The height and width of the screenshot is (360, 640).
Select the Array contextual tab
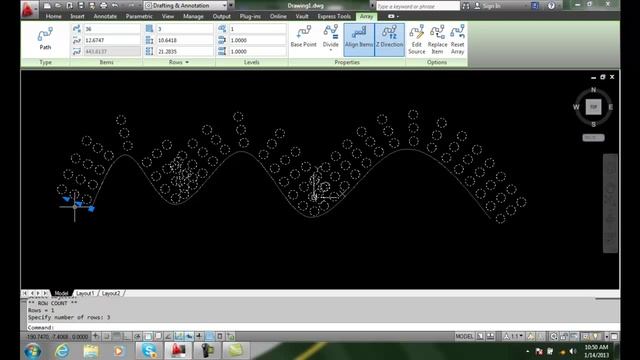366,16
